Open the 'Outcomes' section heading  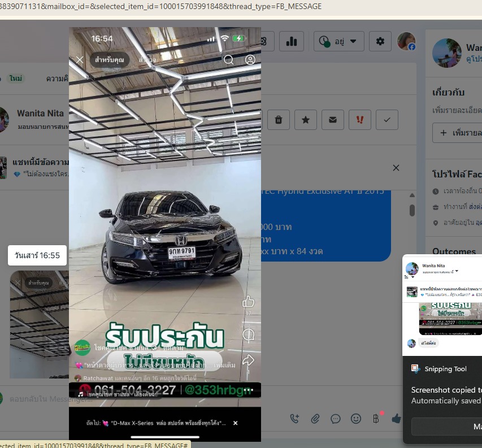(x=454, y=251)
